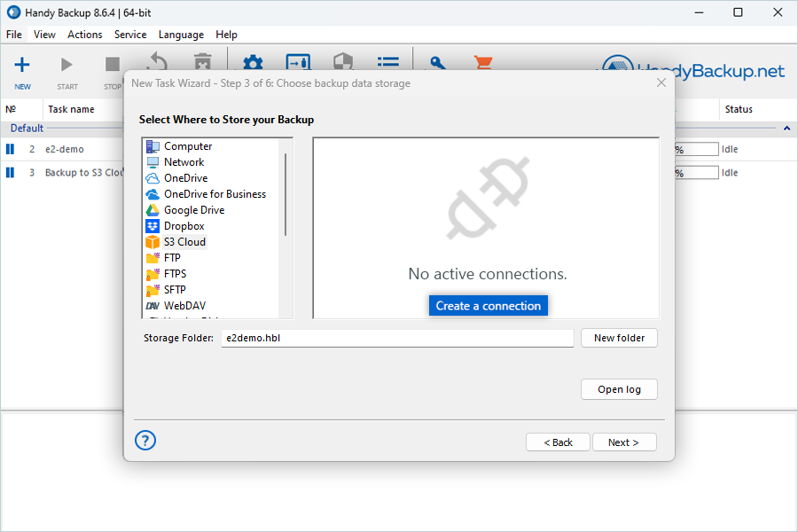The height and width of the screenshot is (532, 798).
Task: Click the Open log button
Action: (619, 389)
